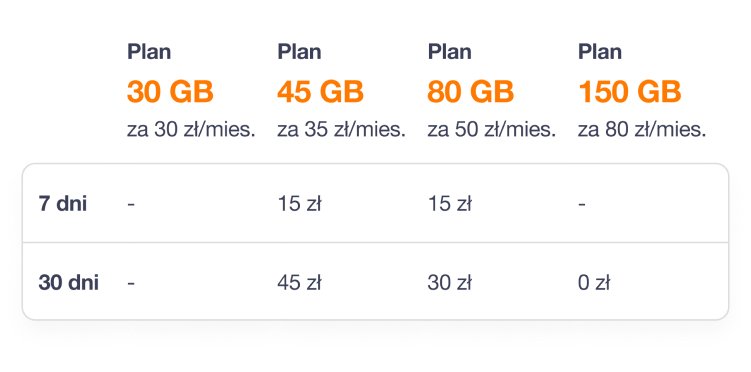751x372 pixels.
Task: Click the 'Plan' label above 150 GB
Action: pos(600,52)
